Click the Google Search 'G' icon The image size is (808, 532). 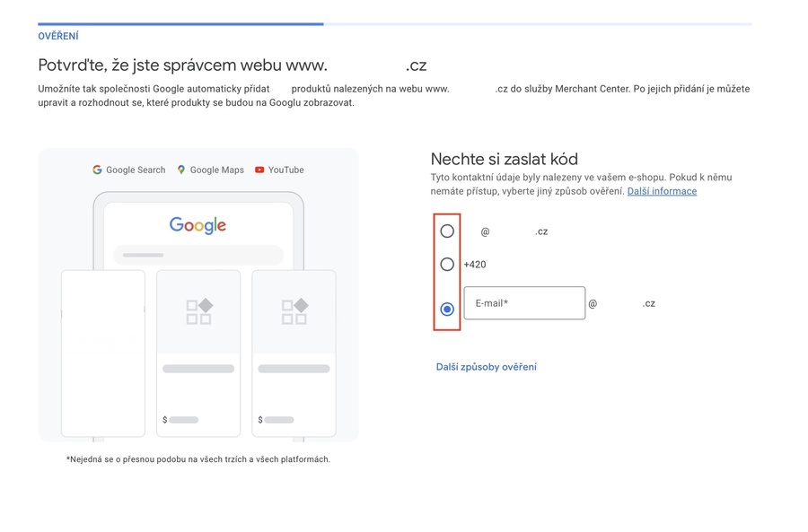click(x=97, y=170)
